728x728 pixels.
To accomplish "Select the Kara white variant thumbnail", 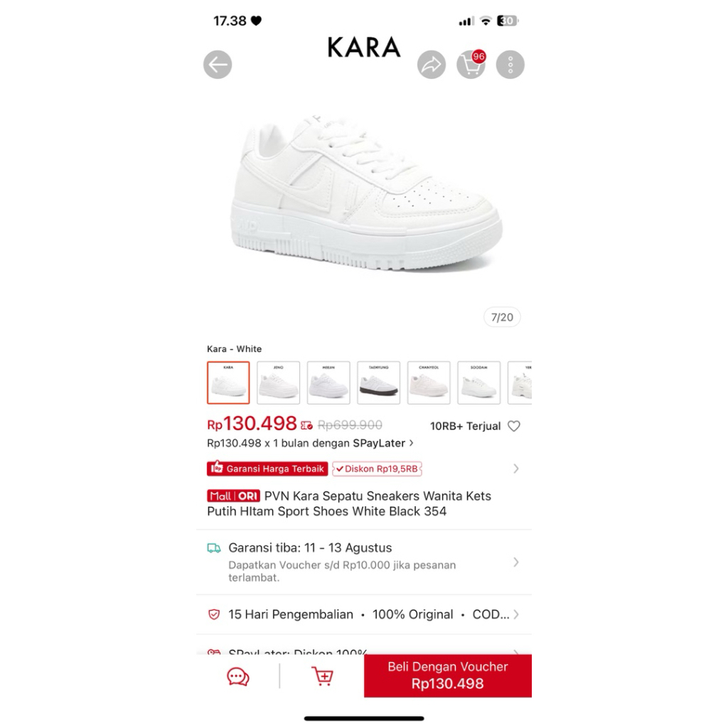I will pyautogui.click(x=228, y=382).
